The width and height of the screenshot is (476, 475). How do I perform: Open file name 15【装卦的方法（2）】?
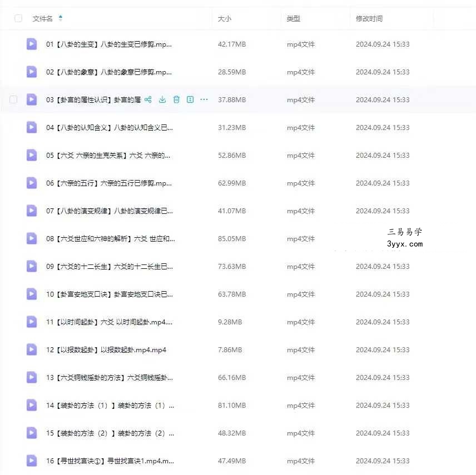click(110, 433)
